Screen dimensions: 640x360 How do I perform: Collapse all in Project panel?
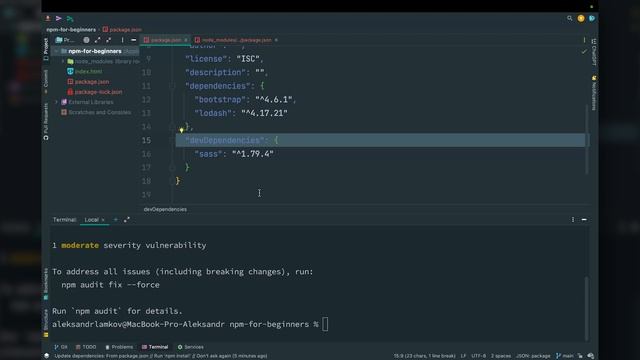coord(109,40)
